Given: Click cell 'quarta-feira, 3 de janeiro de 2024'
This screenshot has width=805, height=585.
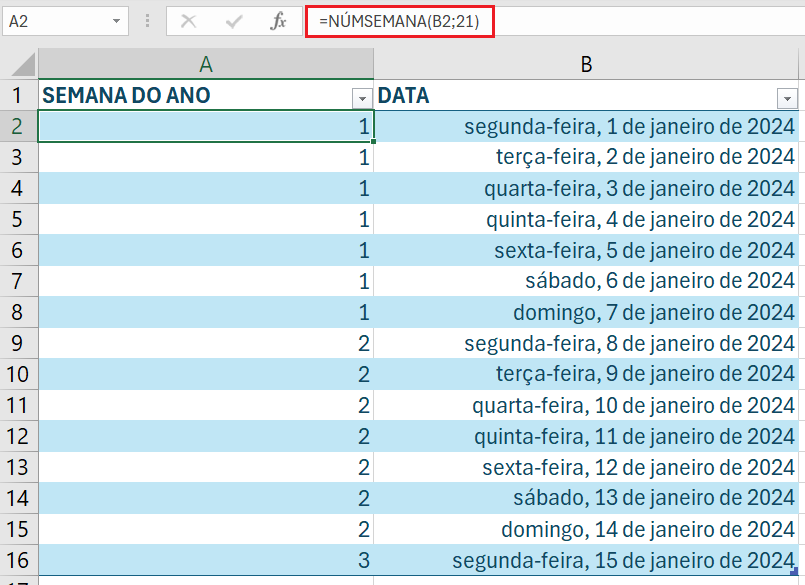Looking at the screenshot, I should pyautogui.click(x=586, y=188).
